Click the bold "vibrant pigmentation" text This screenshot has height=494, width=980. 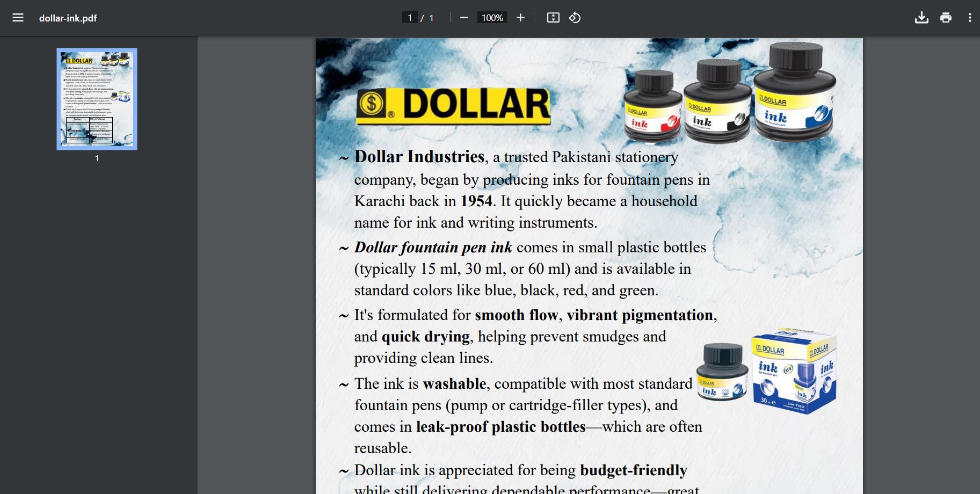coord(640,315)
